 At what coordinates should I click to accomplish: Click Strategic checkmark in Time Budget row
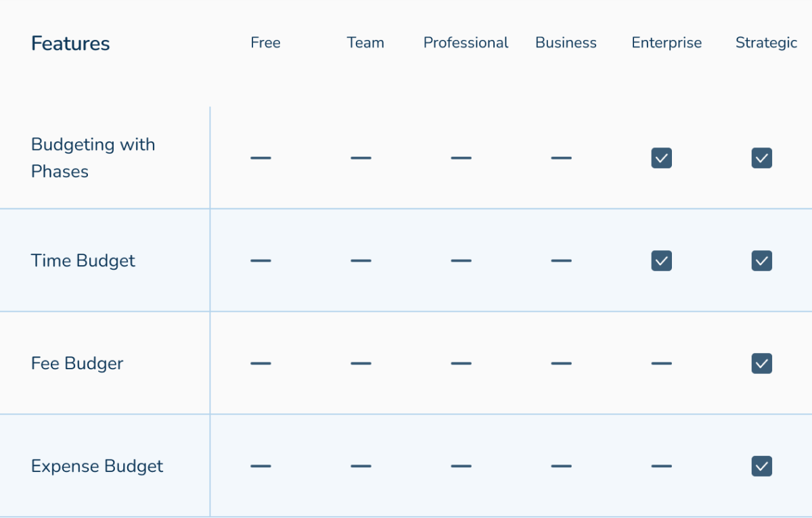[761, 261]
